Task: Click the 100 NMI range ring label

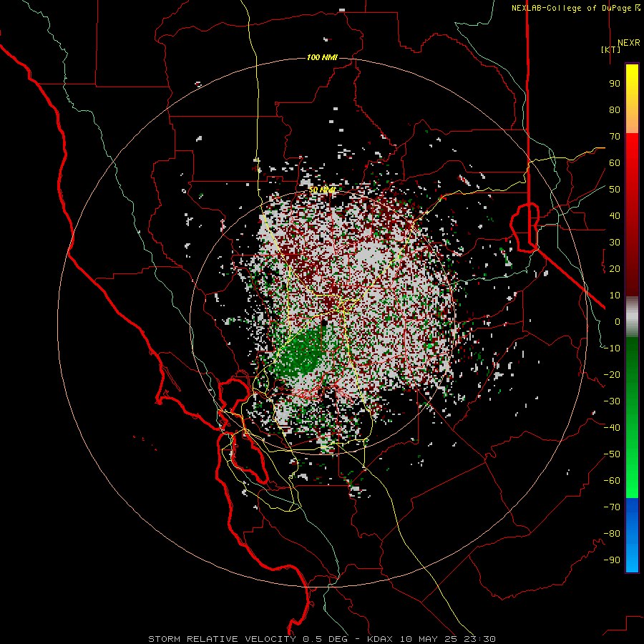Action: 322,57
